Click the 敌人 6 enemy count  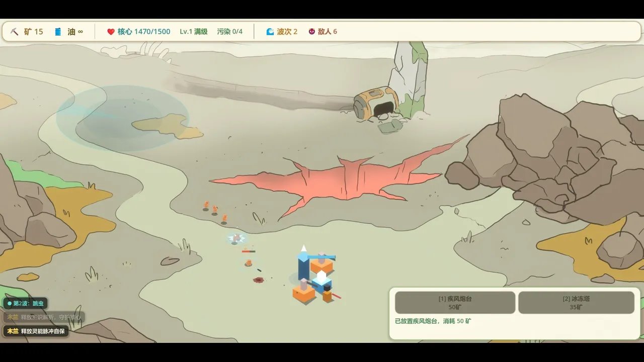coord(328,32)
